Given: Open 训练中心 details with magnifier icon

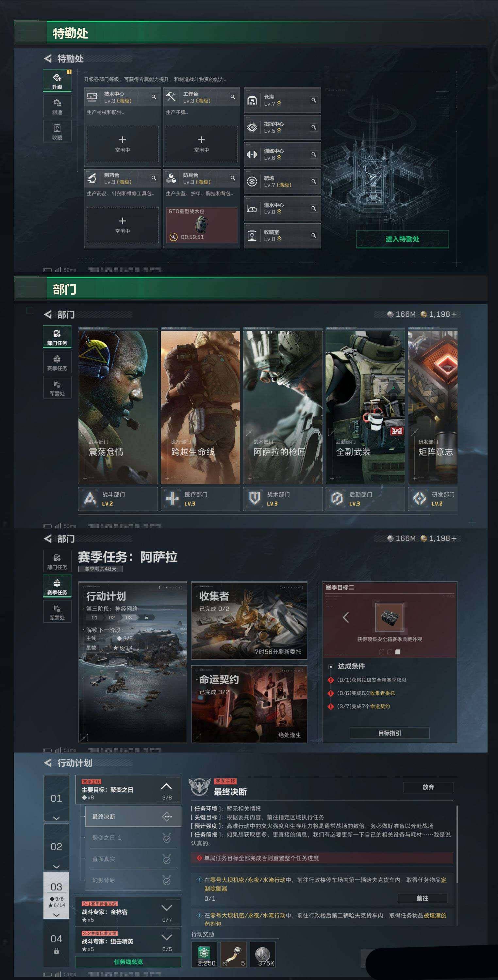Looking at the screenshot, I should click(x=314, y=154).
